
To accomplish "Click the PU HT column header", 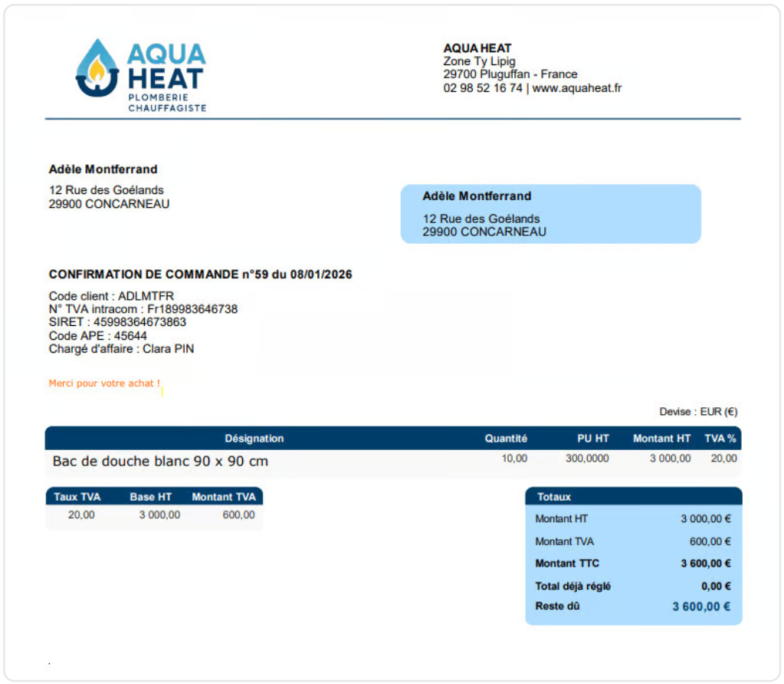I will tap(592, 439).
